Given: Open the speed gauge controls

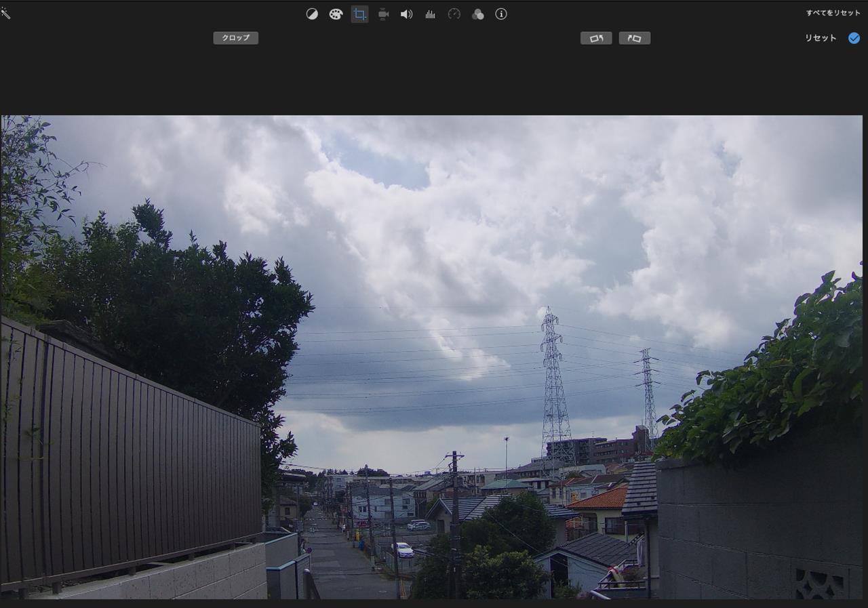Looking at the screenshot, I should (x=454, y=14).
